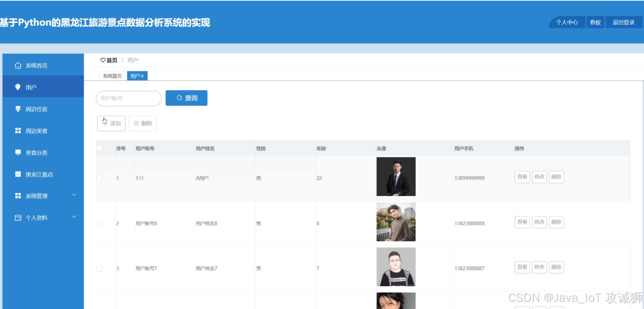Click the avatar photo of 用户账号7
Viewport: 644px width, 309px height.
396,267
